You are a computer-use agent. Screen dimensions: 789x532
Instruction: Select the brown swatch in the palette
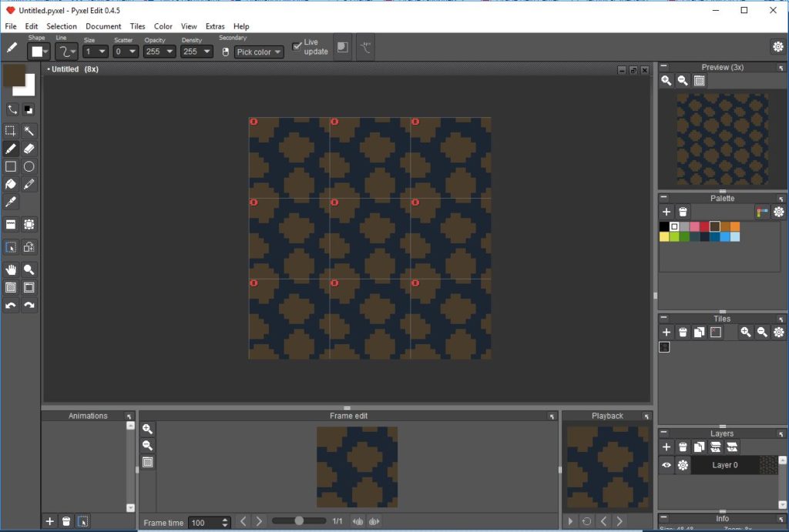click(x=714, y=227)
